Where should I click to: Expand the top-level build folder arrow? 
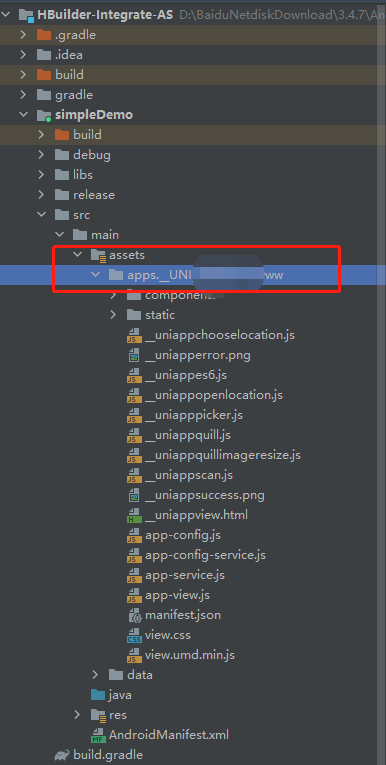[x=23, y=75]
